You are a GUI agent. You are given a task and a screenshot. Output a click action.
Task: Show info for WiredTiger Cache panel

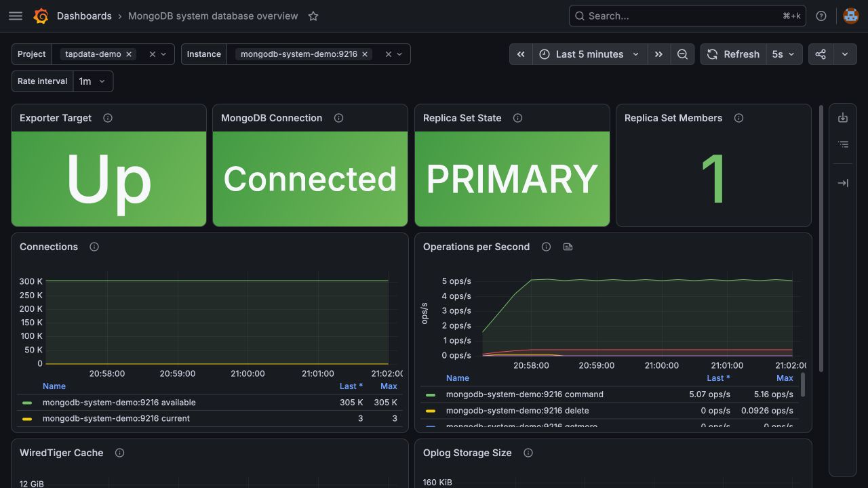[119, 453]
